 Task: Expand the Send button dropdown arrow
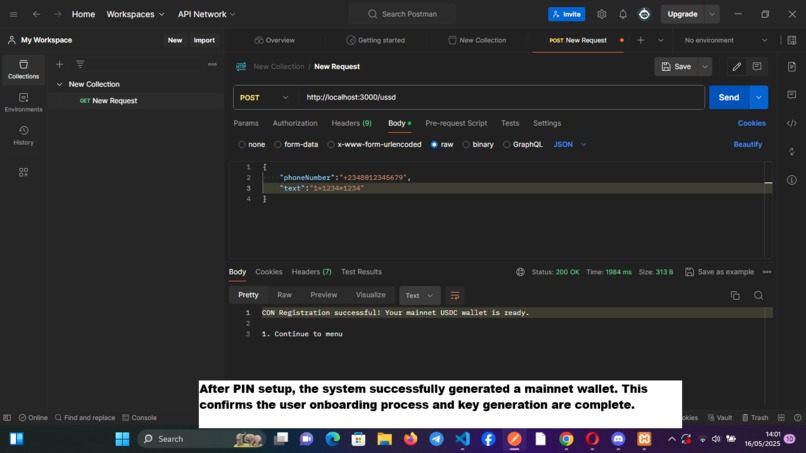coord(759,97)
